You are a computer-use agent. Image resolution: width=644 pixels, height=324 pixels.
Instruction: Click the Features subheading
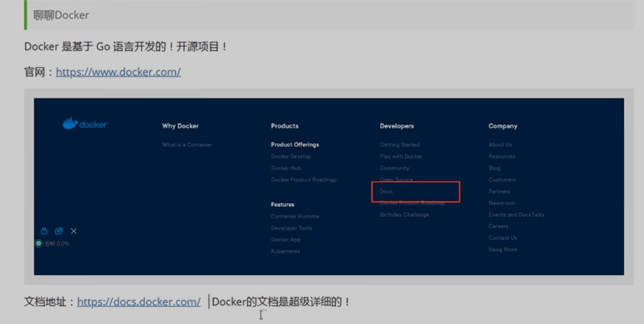(283, 205)
